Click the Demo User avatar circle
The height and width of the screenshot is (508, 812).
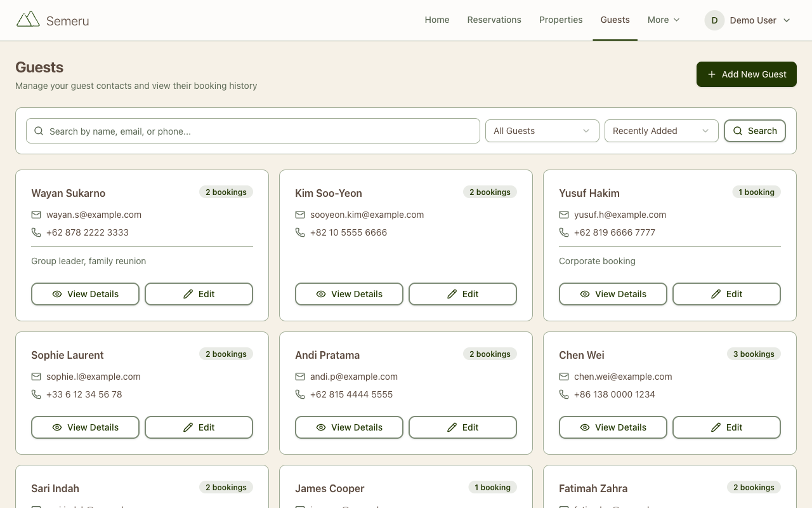click(x=714, y=20)
